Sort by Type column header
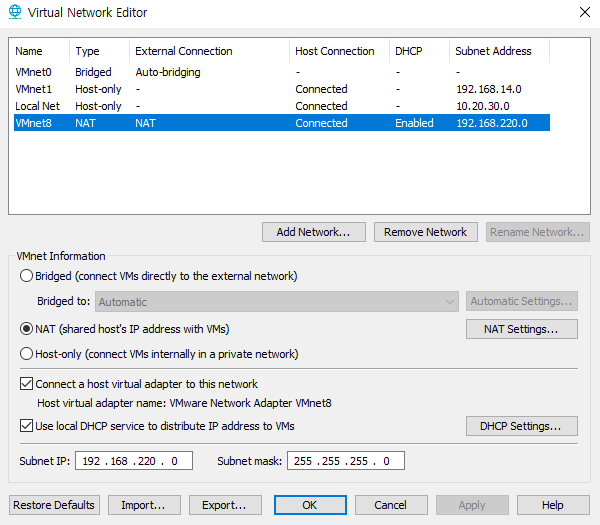 [x=99, y=51]
